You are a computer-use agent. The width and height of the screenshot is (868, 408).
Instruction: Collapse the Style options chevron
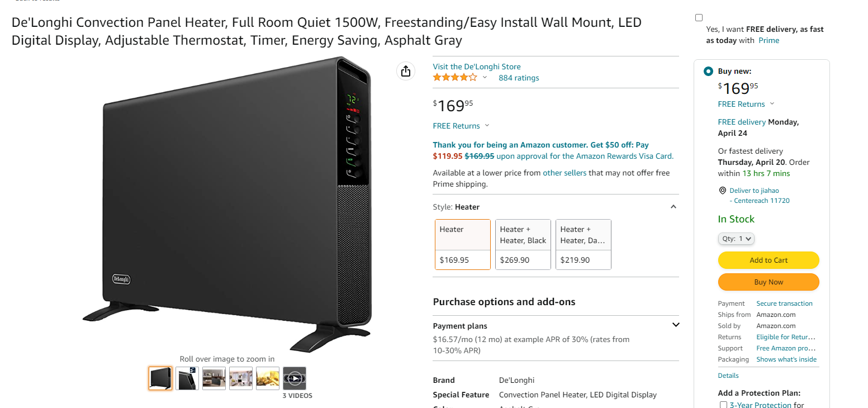click(x=673, y=207)
